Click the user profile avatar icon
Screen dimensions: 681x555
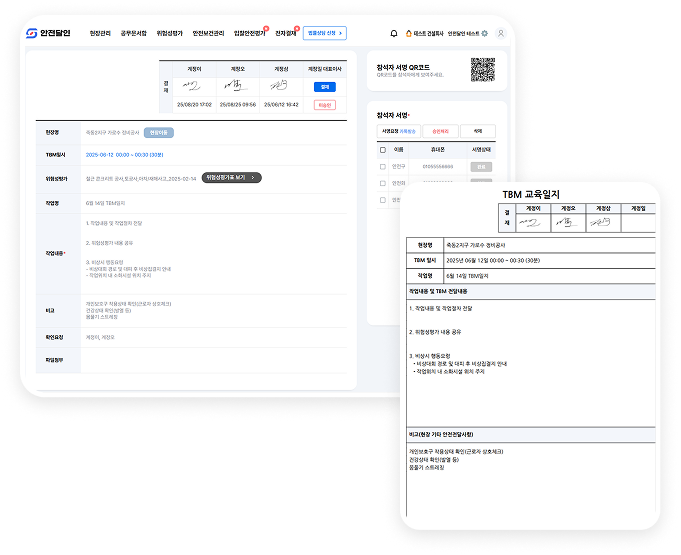[500, 33]
